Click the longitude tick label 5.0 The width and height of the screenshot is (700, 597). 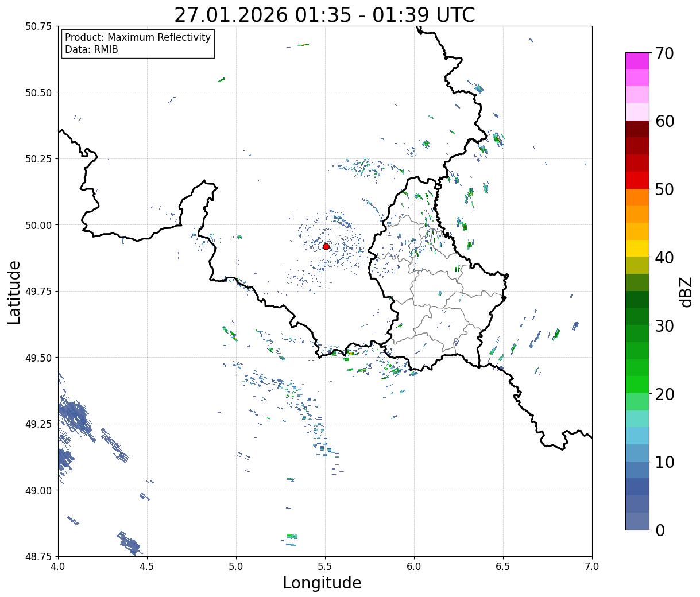(x=236, y=566)
